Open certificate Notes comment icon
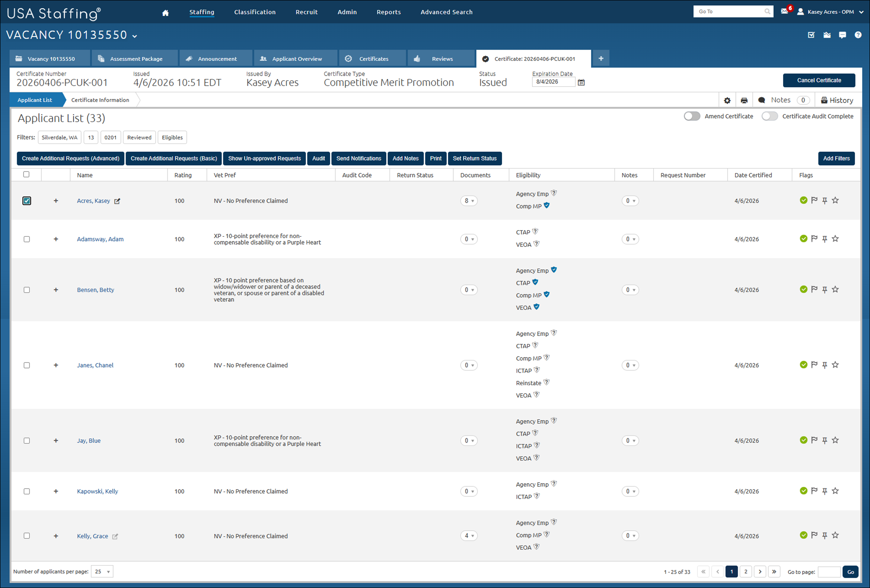Image resolution: width=870 pixels, height=588 pixels. point(761,100)
